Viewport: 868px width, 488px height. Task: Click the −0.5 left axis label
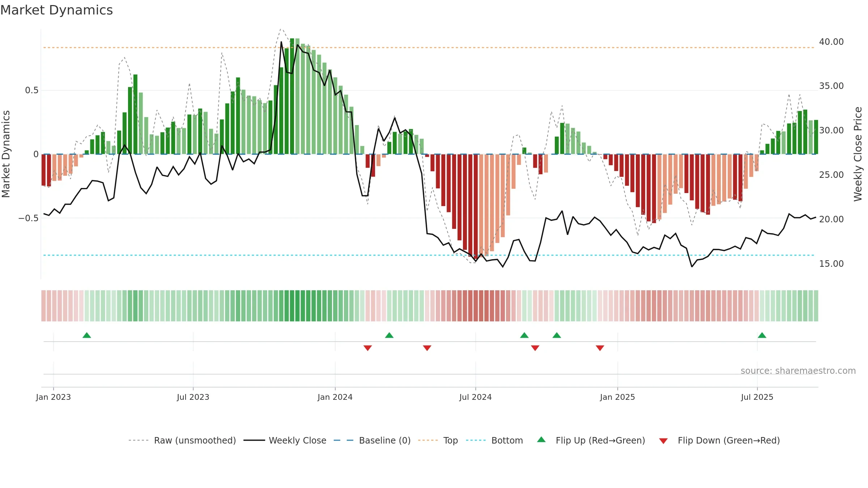(x=29, y=218)
